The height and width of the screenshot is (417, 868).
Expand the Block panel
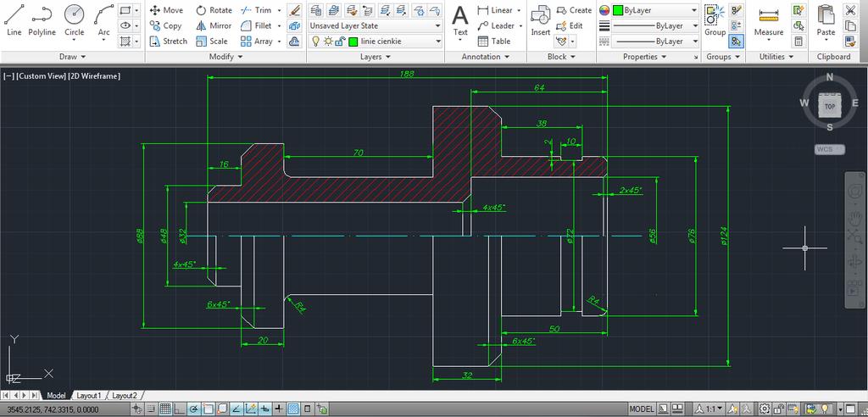click(561, 57)
